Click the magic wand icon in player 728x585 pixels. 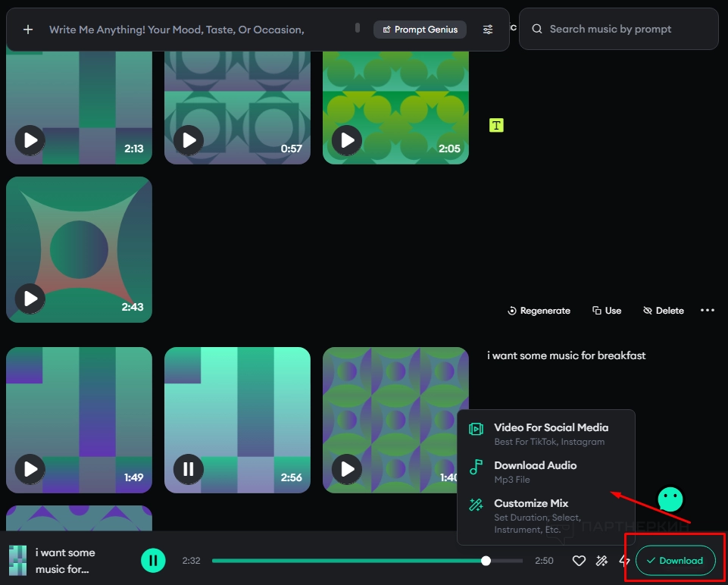601,561
